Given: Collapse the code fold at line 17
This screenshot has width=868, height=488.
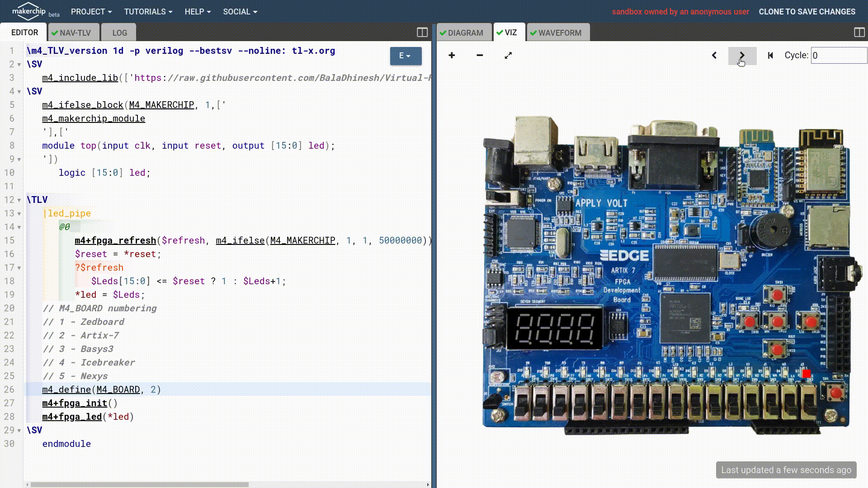Looking at the screenshot, I should coord(19,267).
